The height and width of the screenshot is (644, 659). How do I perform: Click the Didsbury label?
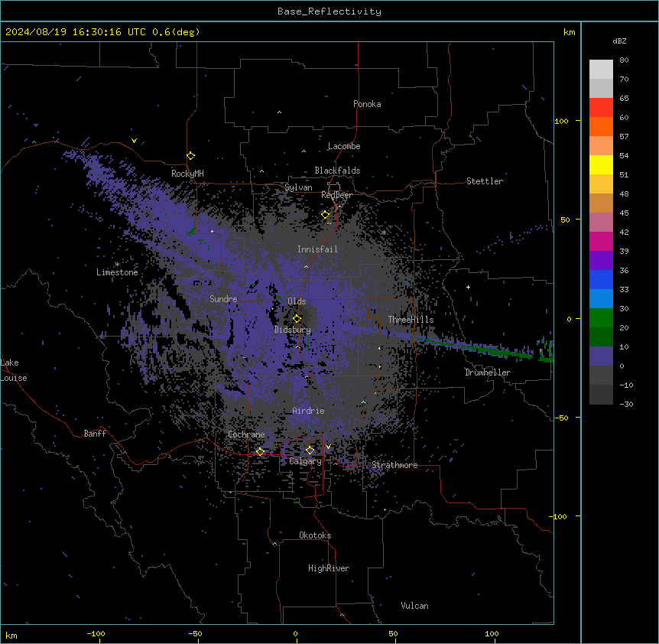[293, 330]
